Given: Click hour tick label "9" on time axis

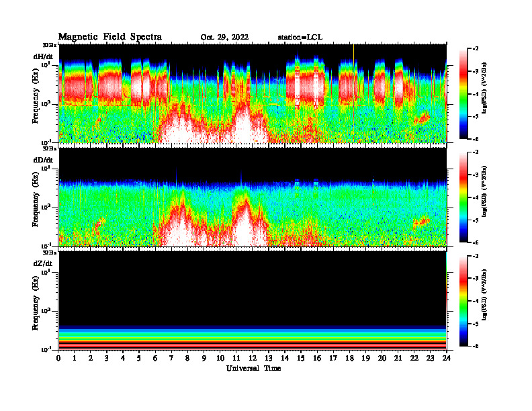Looking at the screenshot, I should point(204,359).
